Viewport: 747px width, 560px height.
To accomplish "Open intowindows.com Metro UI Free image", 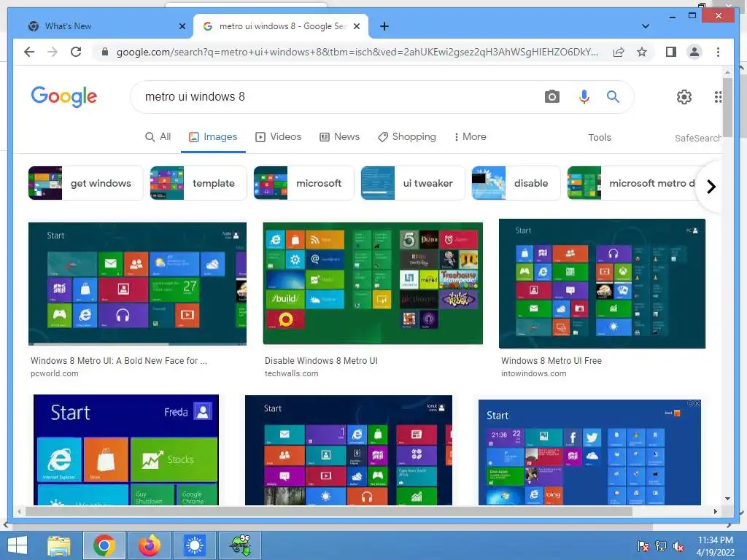I will [602, 284].
